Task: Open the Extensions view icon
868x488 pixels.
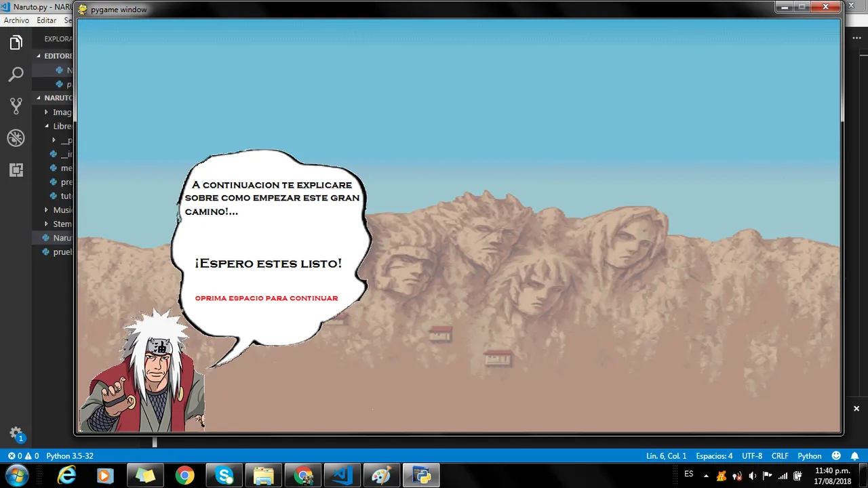Action: tap(16, 169)
